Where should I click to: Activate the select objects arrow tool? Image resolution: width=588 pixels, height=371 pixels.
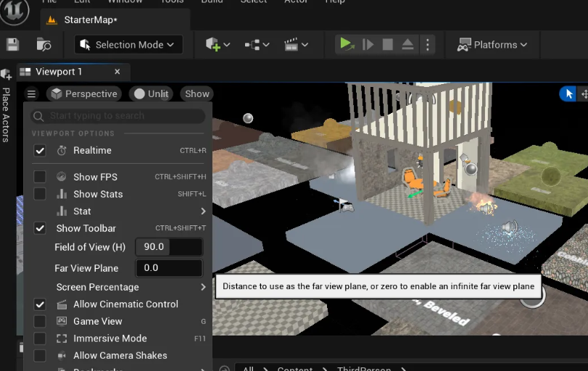pos(568,93)
